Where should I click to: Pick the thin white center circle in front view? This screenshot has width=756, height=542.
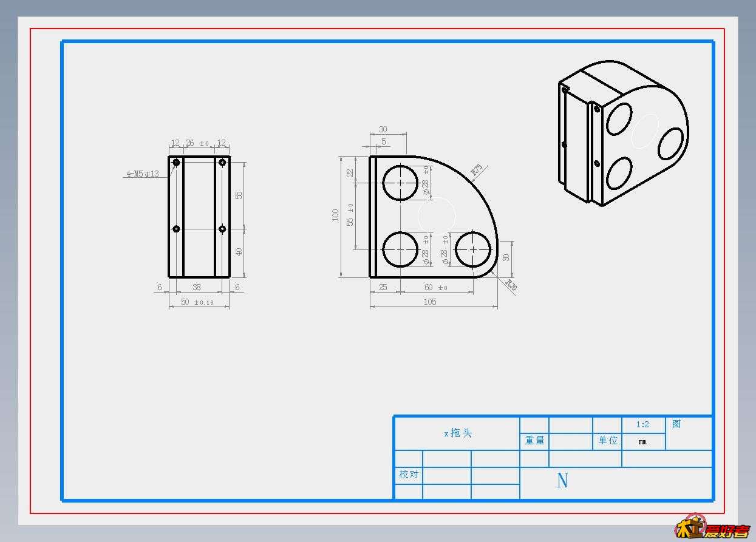click(437, 216)
